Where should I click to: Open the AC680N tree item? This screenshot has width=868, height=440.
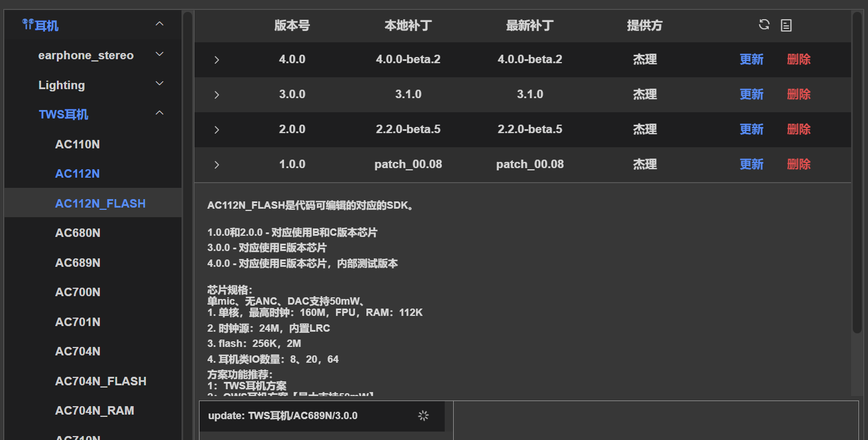(78, 233)
